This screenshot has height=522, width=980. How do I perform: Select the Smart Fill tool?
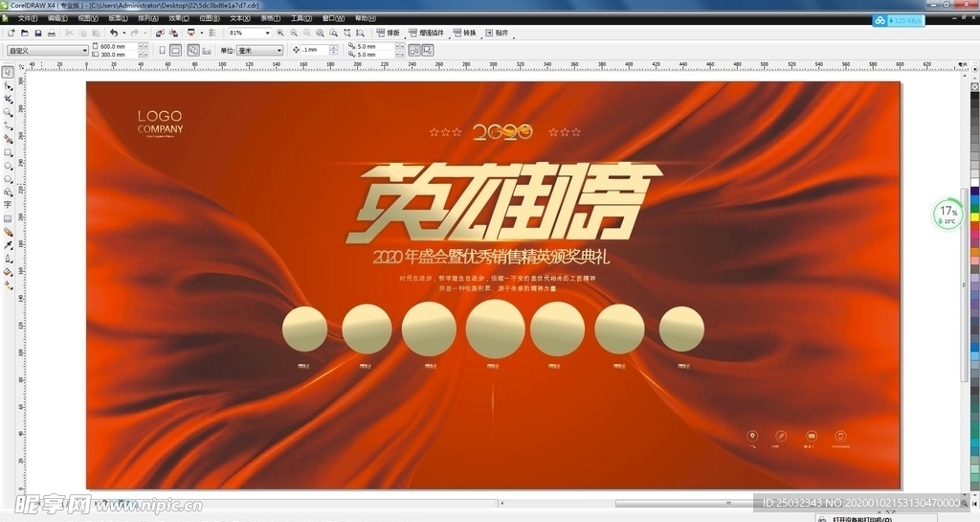8,139
